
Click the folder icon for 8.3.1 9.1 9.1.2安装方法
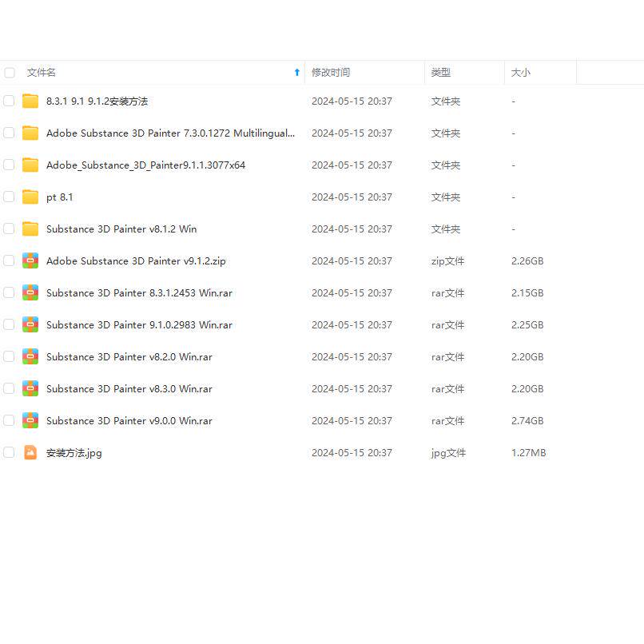point(30,101)
